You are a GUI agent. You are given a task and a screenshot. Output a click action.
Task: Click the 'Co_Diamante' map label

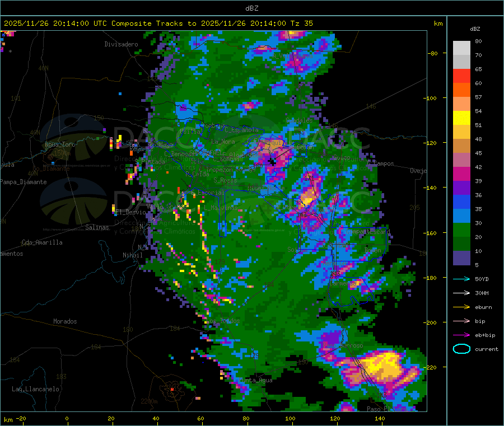(51, 168)
